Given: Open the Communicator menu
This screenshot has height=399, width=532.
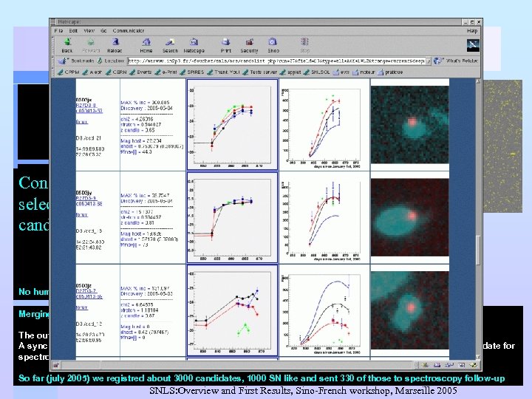Looking at the screenshot, I should pyautogui.click(x=129, y=30).
